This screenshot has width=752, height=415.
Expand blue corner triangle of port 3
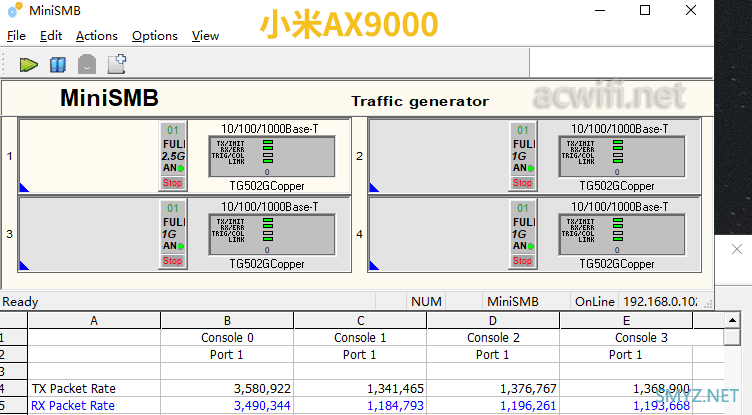(x=24, y=264)
